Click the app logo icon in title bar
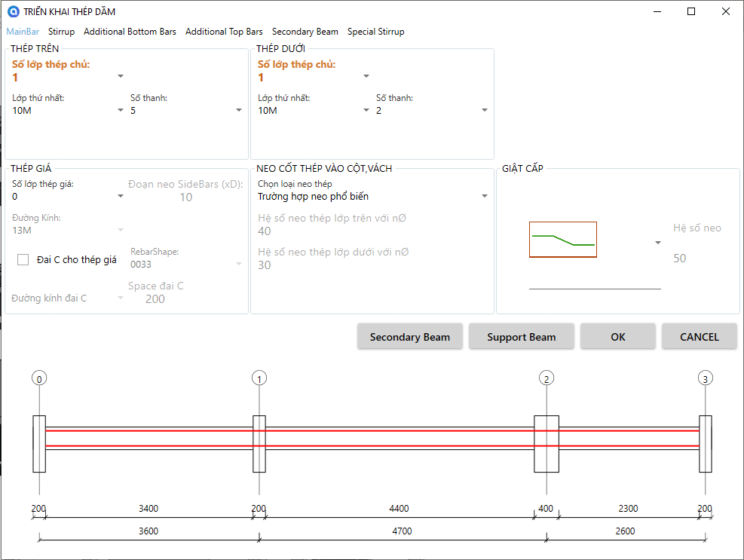The height and width of the screenshot is (560, 744). (x=14, y=11)
